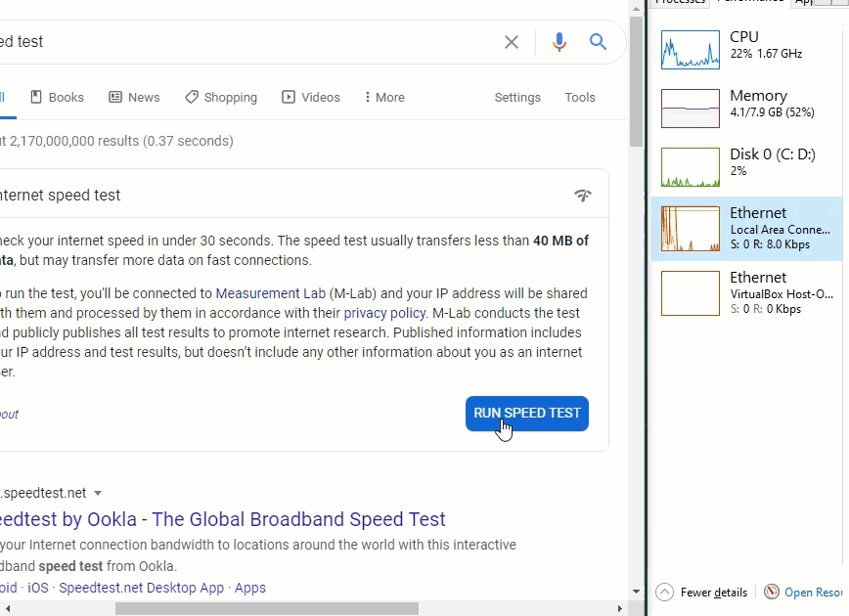The width and height of the screenshot is (849, 616).
Task: Open the Books results tab
Action: click(58, 98)
